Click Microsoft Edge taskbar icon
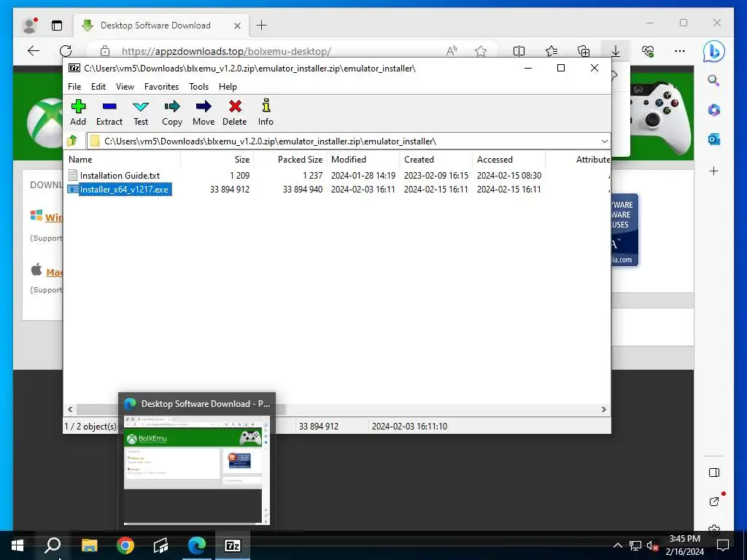Screen dimensions: 747x560 click(x=197, y=545)
